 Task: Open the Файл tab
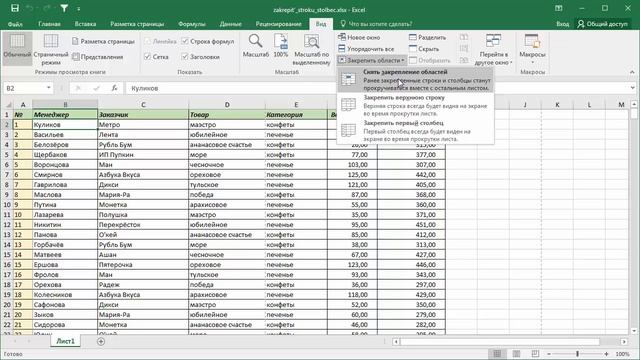click(x=15, y=24)
